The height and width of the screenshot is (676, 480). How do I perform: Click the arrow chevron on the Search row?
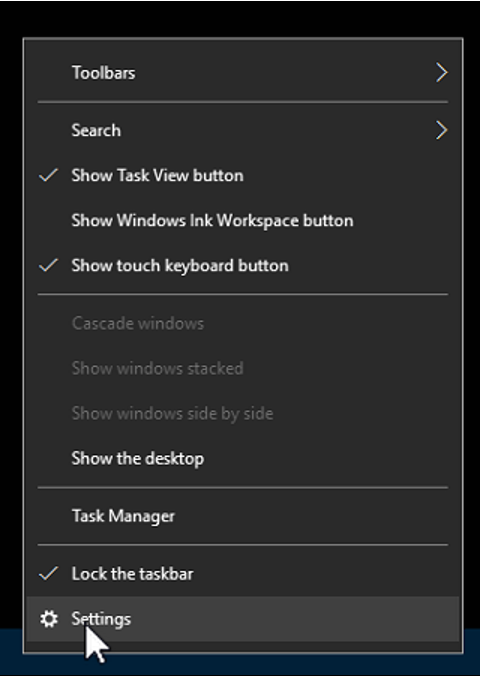point(442,130)
